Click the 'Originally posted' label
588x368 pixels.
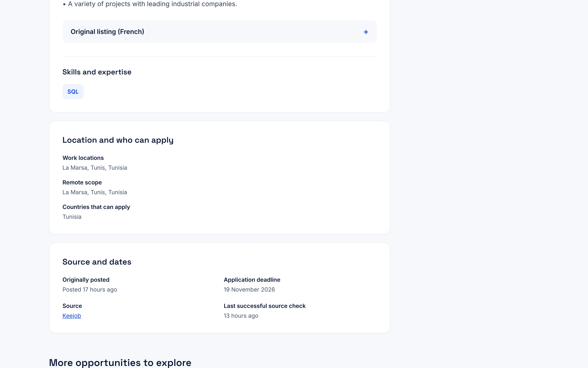click(86, 280)
